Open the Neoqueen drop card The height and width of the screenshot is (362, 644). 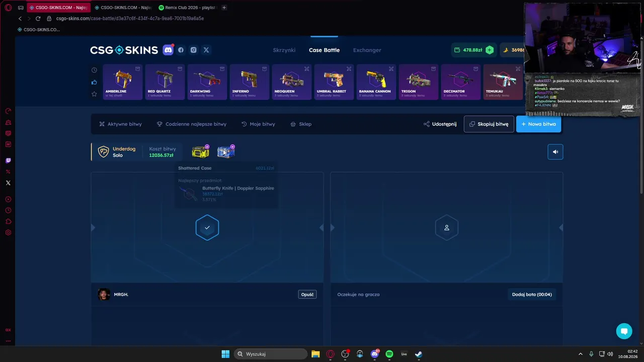[292, 82]
